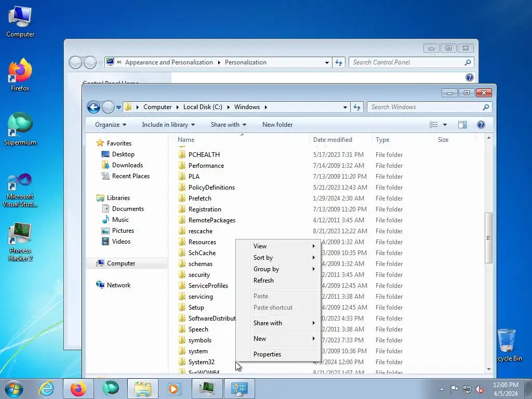The width and height of the screenshot is (532, 399).
Task: Change view with the view icon button
Action: tap(433, 125)
